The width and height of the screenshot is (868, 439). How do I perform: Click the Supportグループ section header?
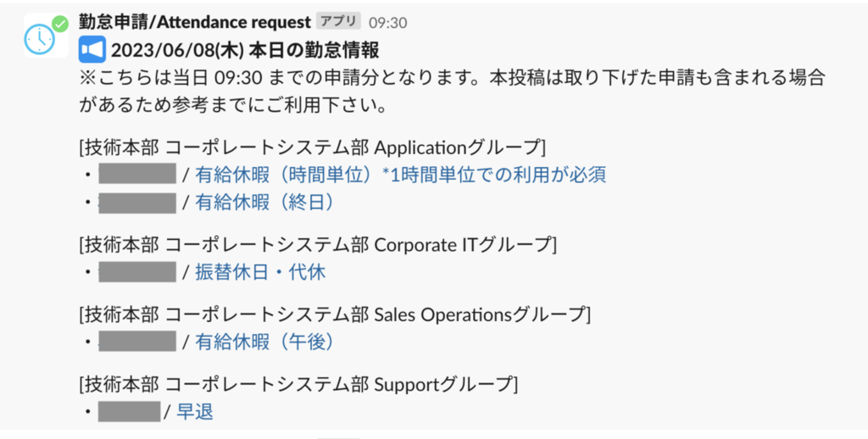(x=298, y=384)
